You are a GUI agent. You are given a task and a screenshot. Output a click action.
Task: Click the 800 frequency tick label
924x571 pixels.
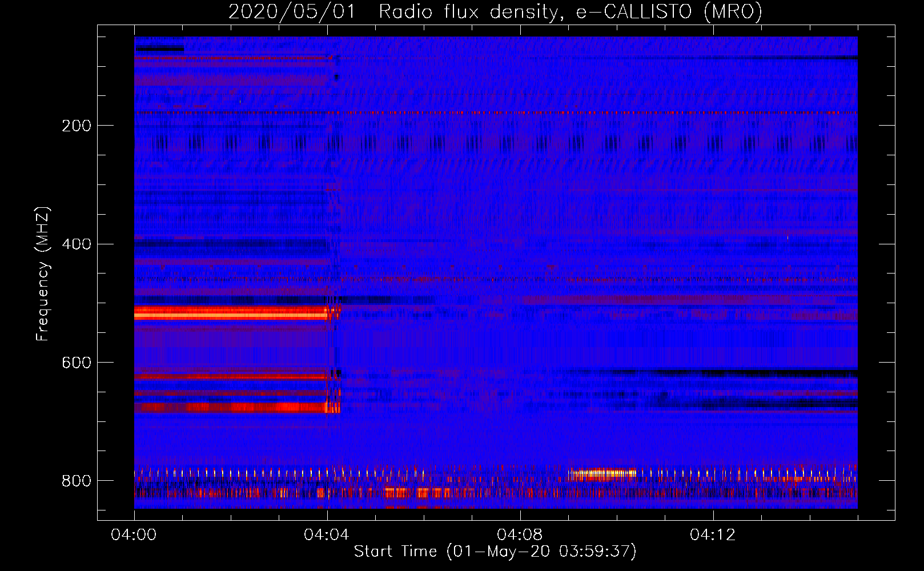[77, 481]
